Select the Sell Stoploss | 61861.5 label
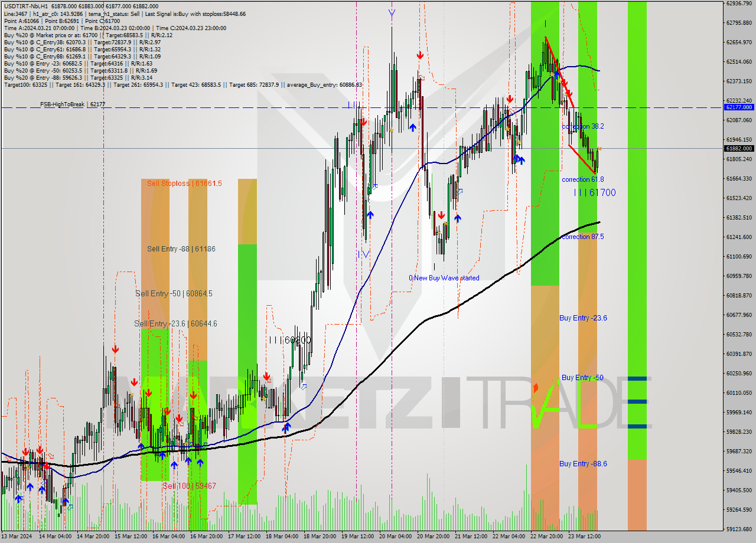The height and width of the screenshot is (543, 756). (184, 184)
